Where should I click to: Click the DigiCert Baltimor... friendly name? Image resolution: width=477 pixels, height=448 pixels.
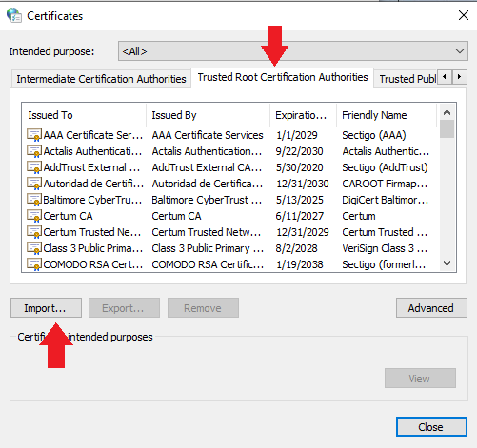[385, 200]
